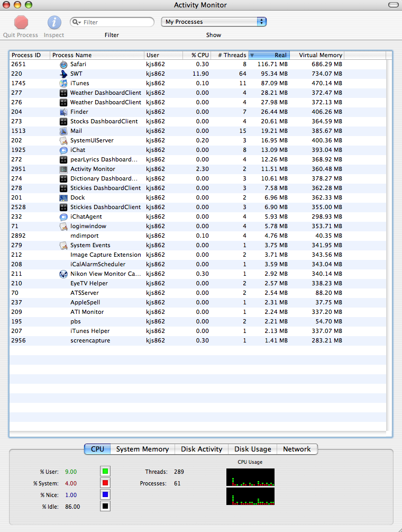Click the Nikon View Monitor icon

click(x=63, y=274)
